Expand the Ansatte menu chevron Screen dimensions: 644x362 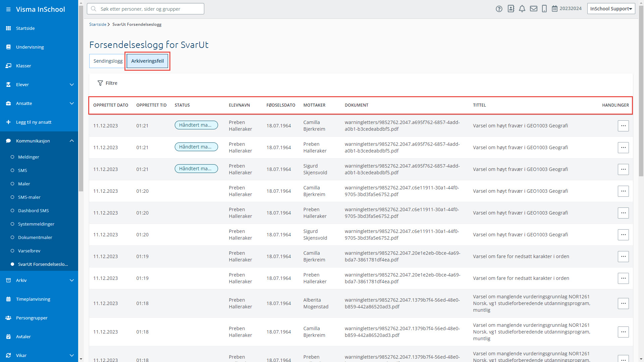[x=72, y=103]
